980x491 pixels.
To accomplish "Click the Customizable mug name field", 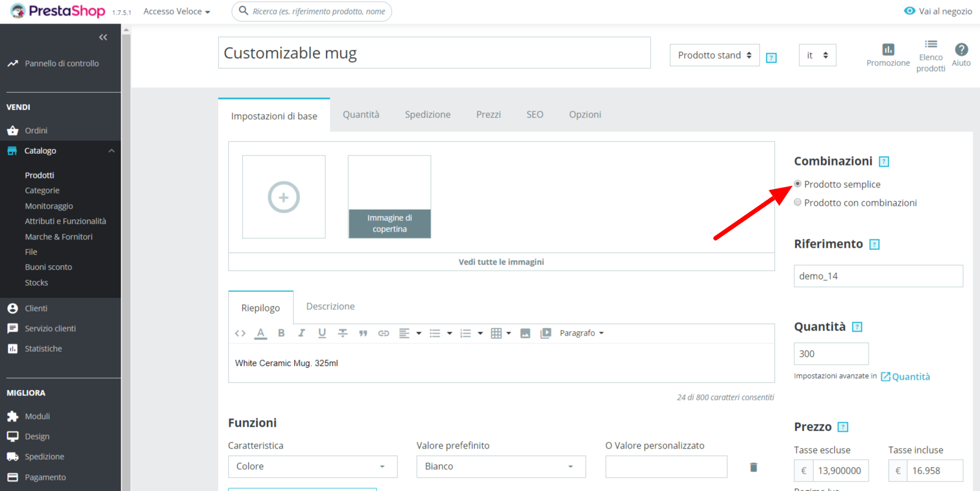I will pos(434,53).
